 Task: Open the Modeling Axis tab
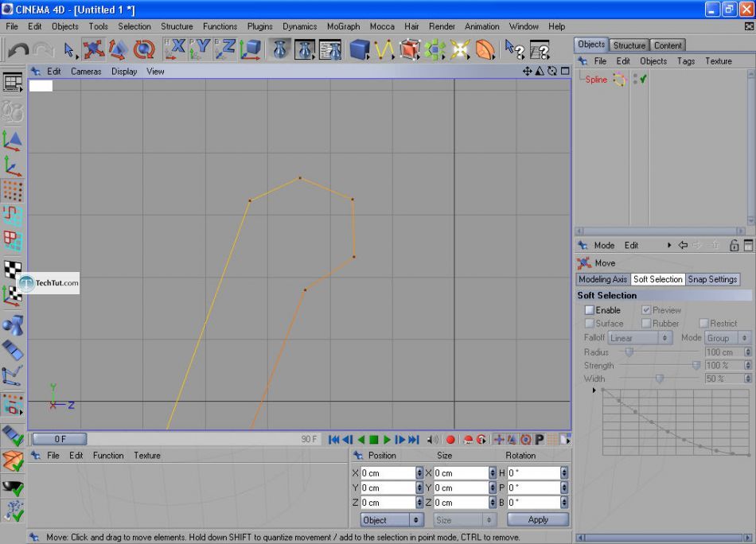click(602, 279)
